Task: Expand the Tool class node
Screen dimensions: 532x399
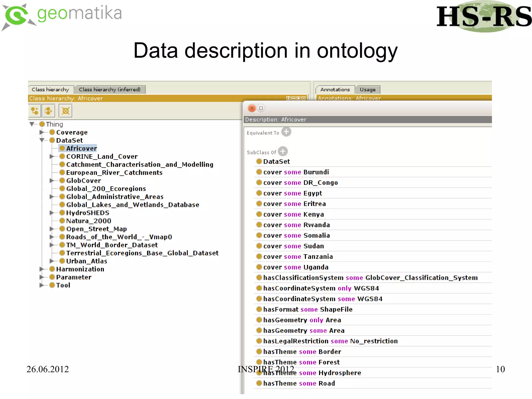Action: coord(42,285)
